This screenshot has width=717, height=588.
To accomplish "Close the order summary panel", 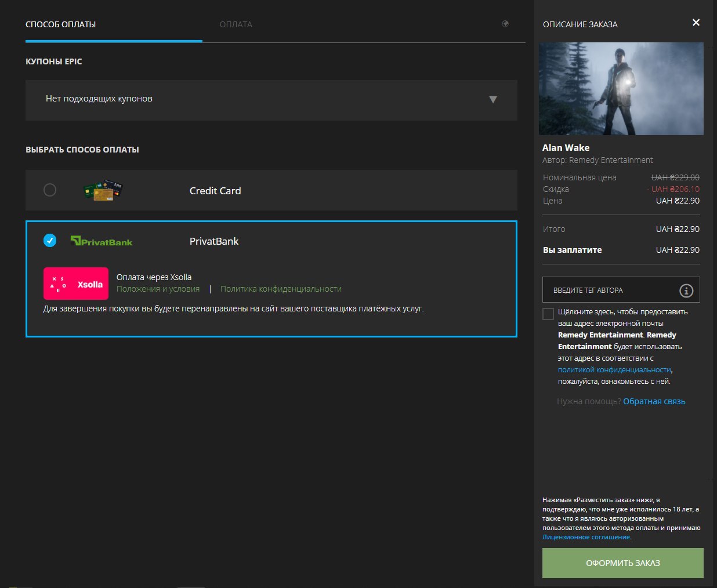I will (x=696, y=23).
